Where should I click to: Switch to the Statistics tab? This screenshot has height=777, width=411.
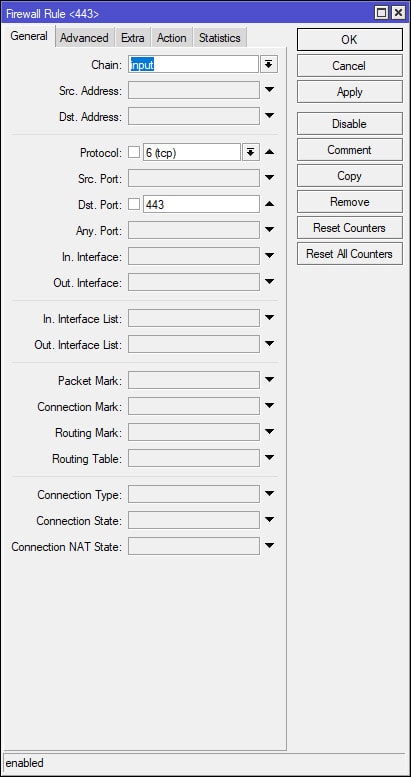(x=220, y=38)
